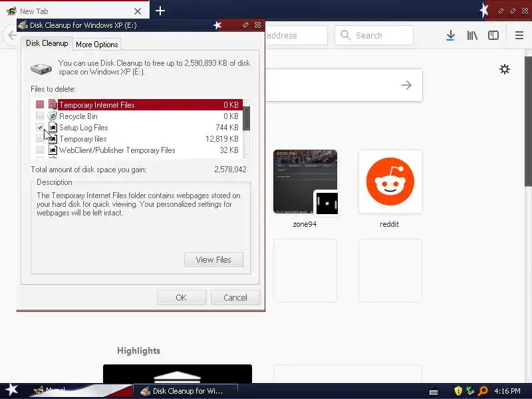Open the on-screen keyboard tray icon
The image size is (532, 399).
434,392
